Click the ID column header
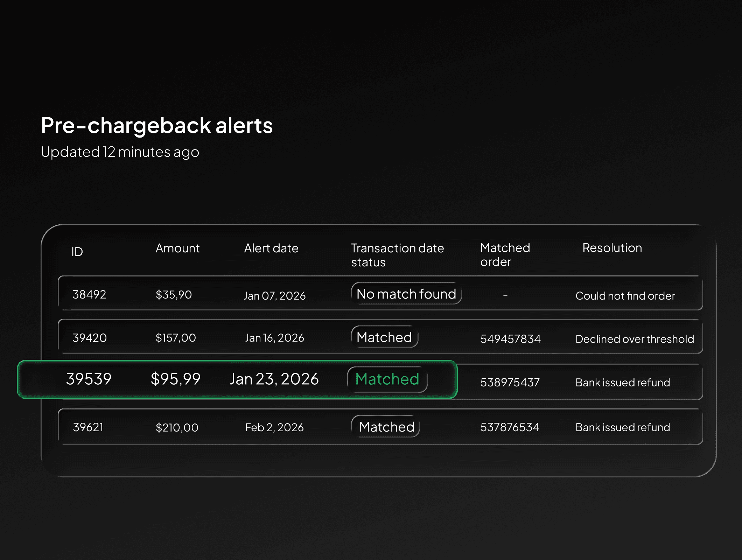 77,252
